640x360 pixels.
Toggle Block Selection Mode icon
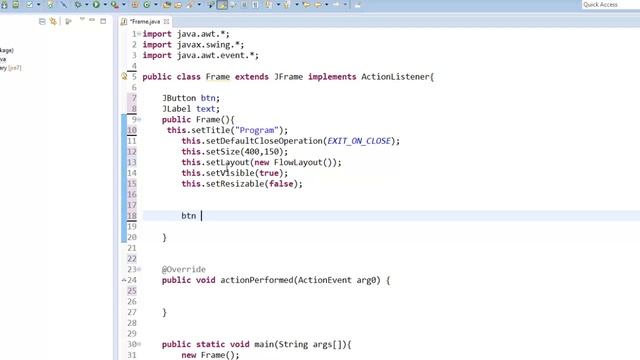(244, 4)
